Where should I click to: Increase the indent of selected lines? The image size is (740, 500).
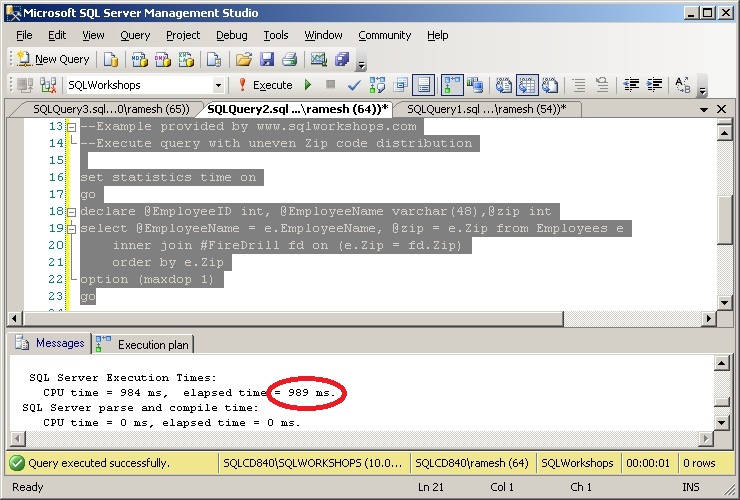(654, 85)
